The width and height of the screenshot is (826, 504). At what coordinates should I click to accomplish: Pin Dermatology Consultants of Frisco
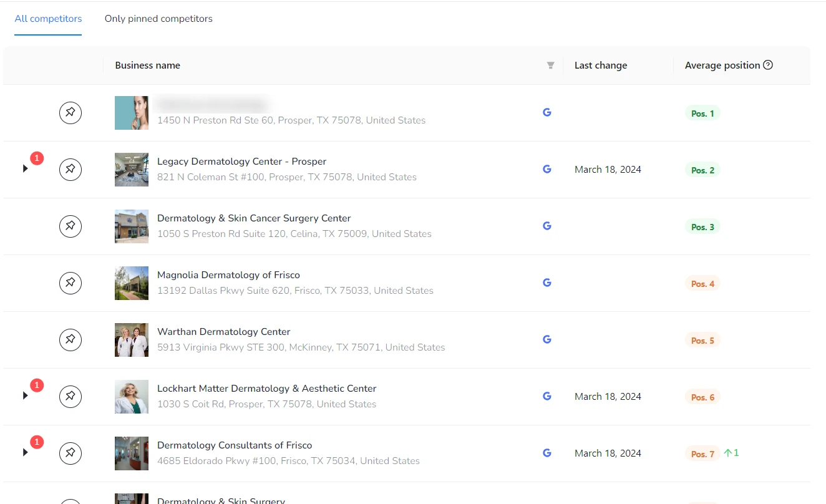[70, 453]
